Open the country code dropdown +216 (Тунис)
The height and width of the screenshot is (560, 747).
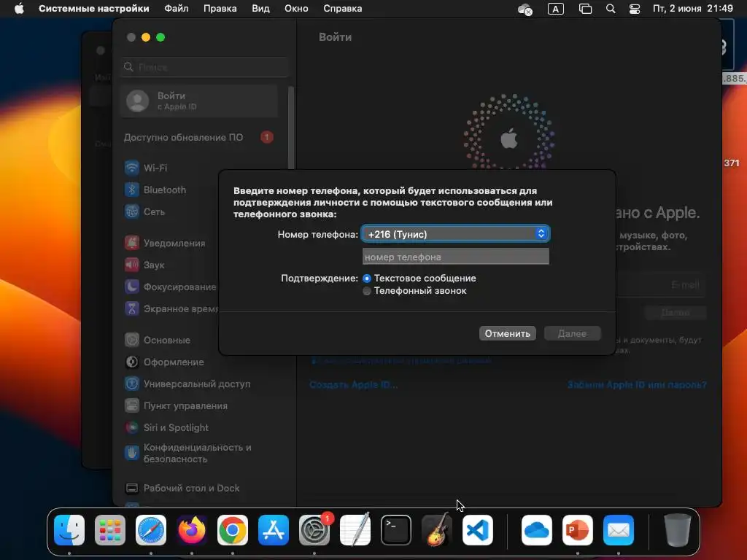[455, 234]
